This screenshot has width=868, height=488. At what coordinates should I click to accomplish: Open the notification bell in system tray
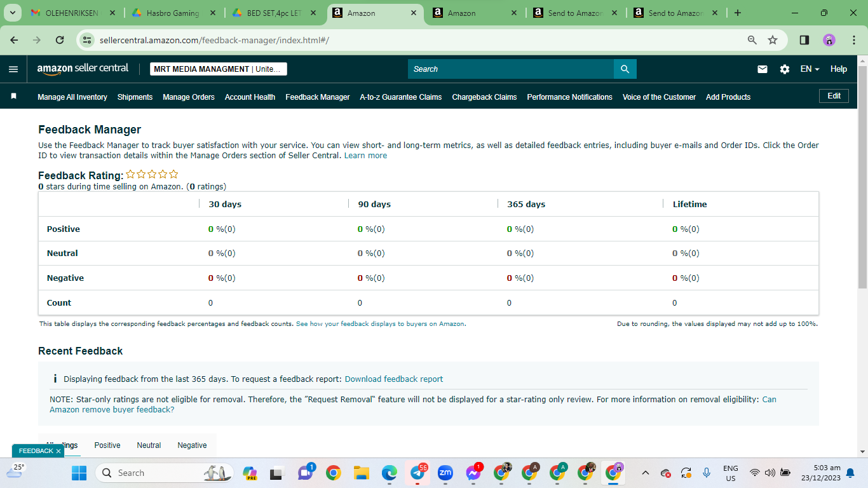tap(850, 473)
